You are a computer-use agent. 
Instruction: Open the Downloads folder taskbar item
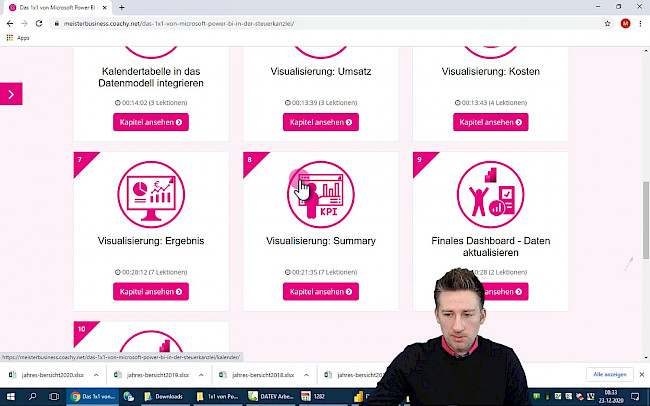coord(164,397)
